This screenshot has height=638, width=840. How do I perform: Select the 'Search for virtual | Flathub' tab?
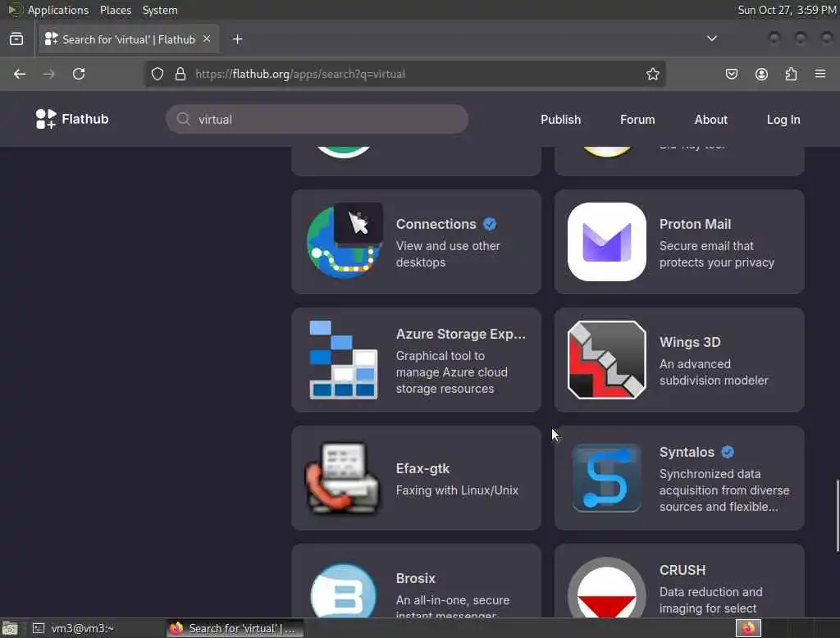[129, 39]
